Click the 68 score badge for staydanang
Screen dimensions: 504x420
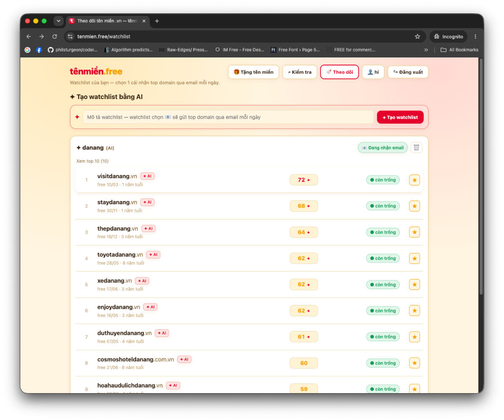coord(304,206)
